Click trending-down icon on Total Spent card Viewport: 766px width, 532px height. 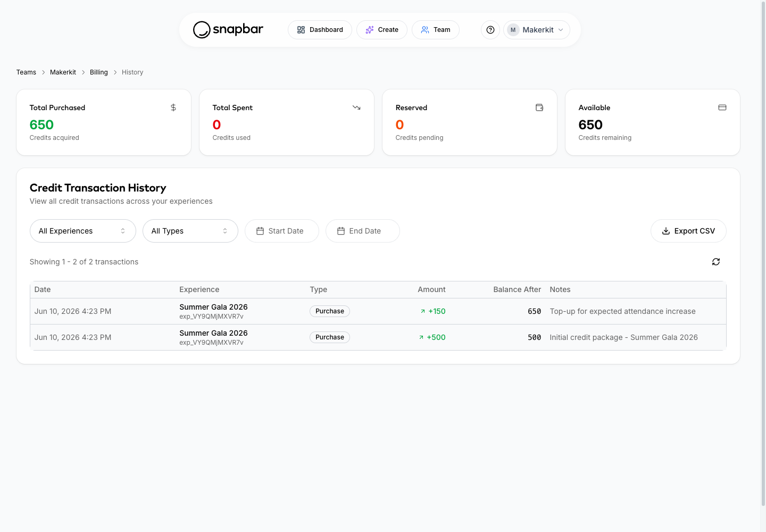[x=356, y=107]
